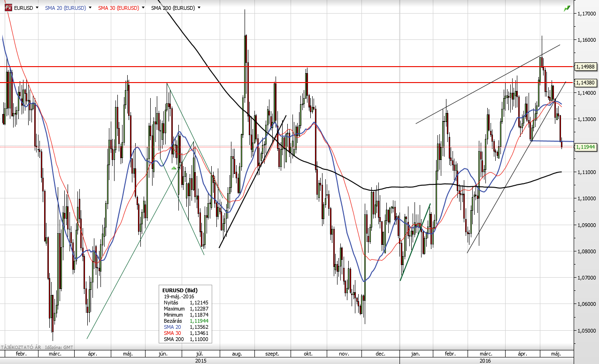Screen dimensions: 599x364
Task: Click the red Fx instrument icon
Action: 8,8
